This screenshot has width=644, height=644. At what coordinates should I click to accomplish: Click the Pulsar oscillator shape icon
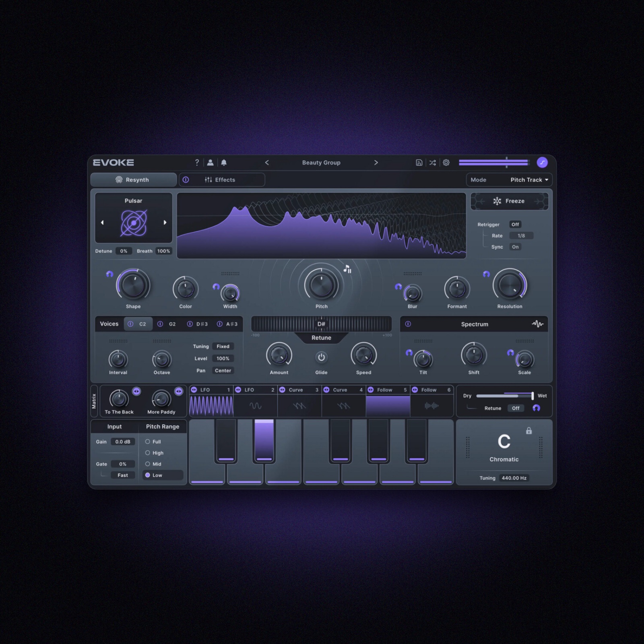(134, 223)
